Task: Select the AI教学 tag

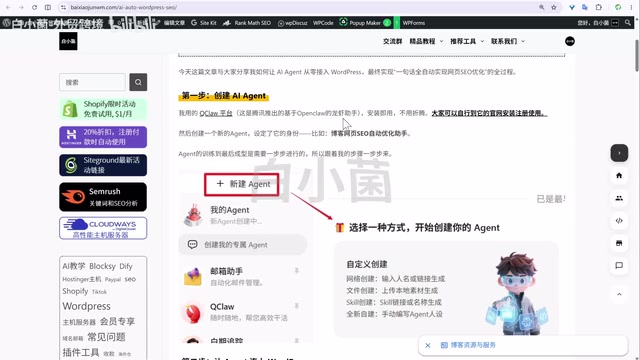Action: coord(73,266)
